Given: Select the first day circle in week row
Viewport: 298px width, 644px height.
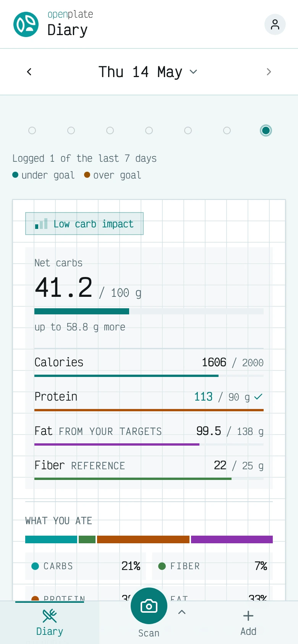Looking at the screenshot, I should [32, 130].
